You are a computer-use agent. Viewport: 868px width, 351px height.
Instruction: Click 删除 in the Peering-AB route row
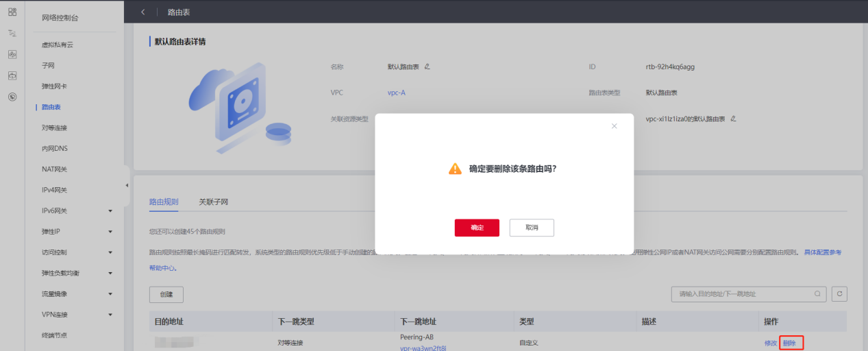pyautogui.click(x=790, y=343)
